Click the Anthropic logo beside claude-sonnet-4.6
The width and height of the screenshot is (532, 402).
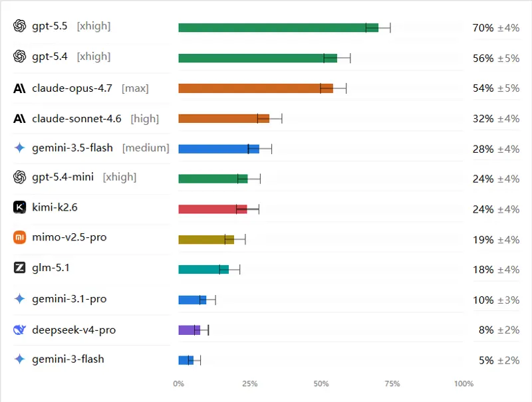point(19,119)
